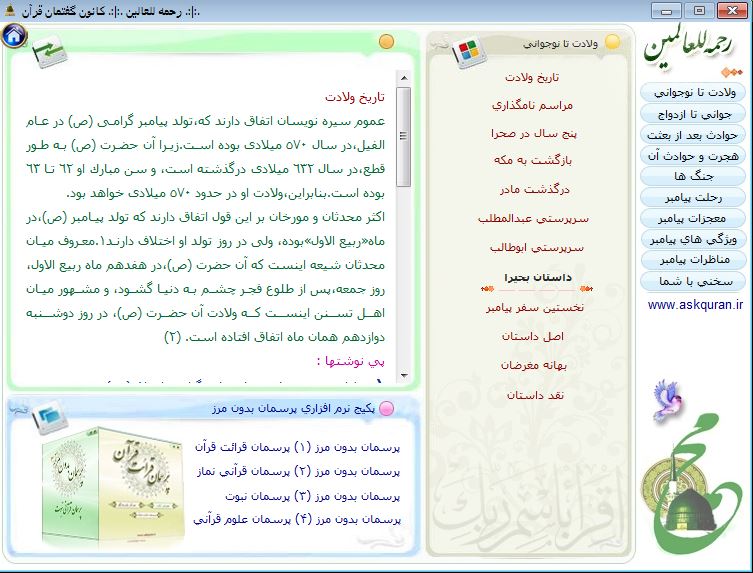Click the colorful windows icon in topics panel
This screenshot has height=573, width=753.
pyautogui.click(x=469, y=52)
